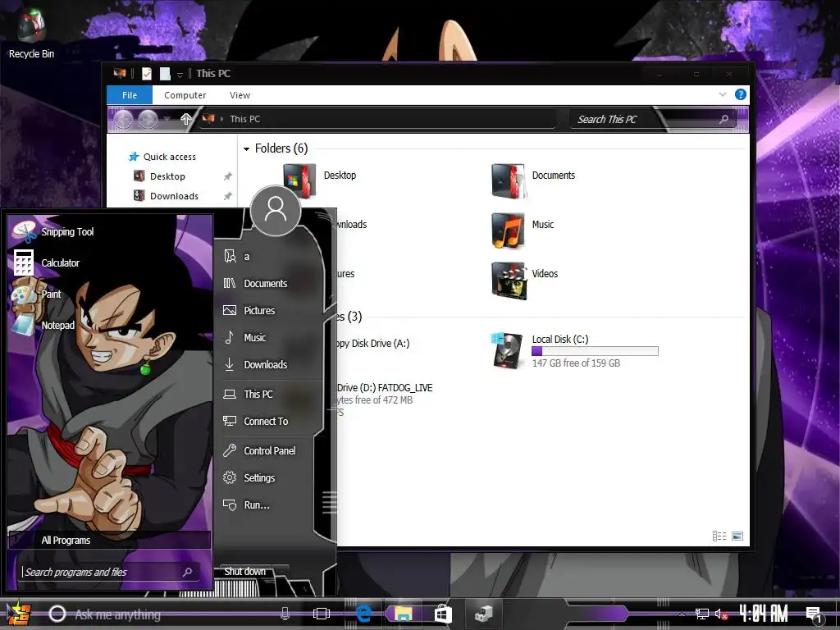
Task: Go up one level with Up arrow
Action: (186, 118)
